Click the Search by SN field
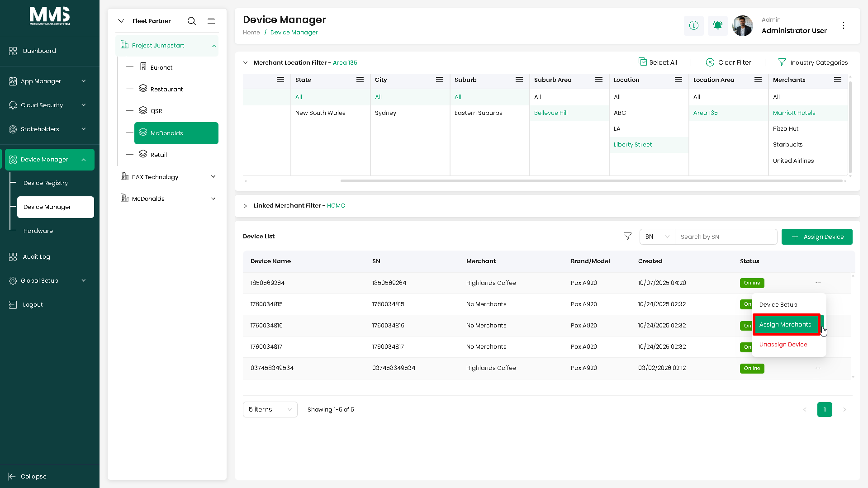 (x=726, y=237)
